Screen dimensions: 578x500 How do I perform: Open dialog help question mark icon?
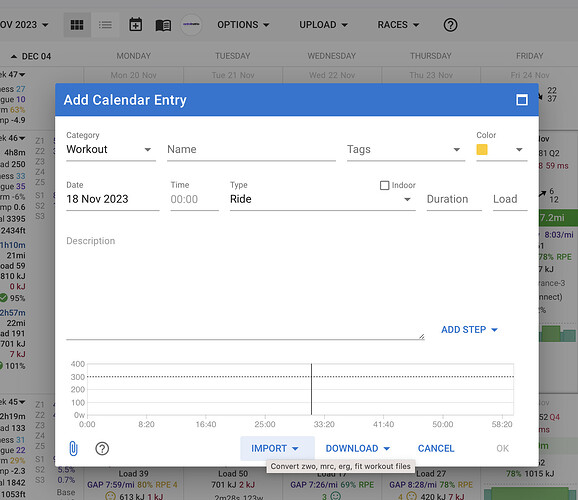[102, 448]
